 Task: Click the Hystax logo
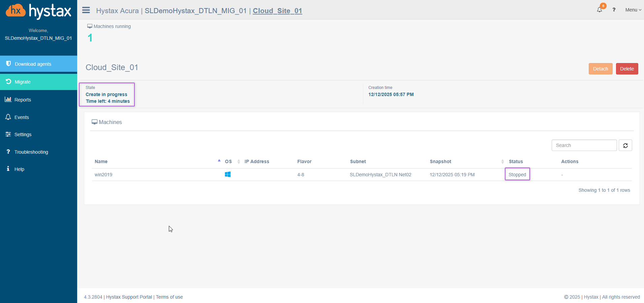coord(38,11)
